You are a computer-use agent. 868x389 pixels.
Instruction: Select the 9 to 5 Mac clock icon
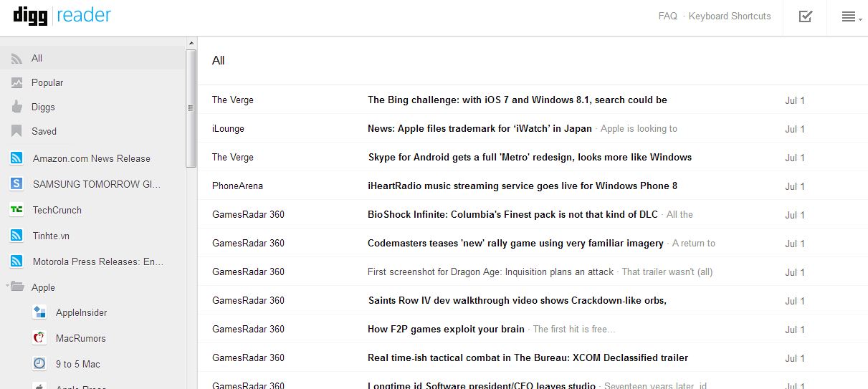[40, 364]
